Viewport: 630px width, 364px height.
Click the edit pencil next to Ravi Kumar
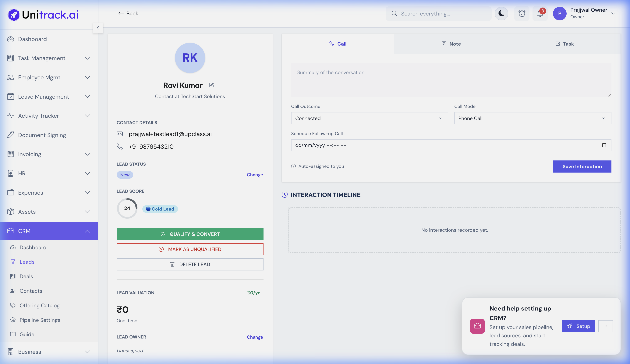(211, 85)
